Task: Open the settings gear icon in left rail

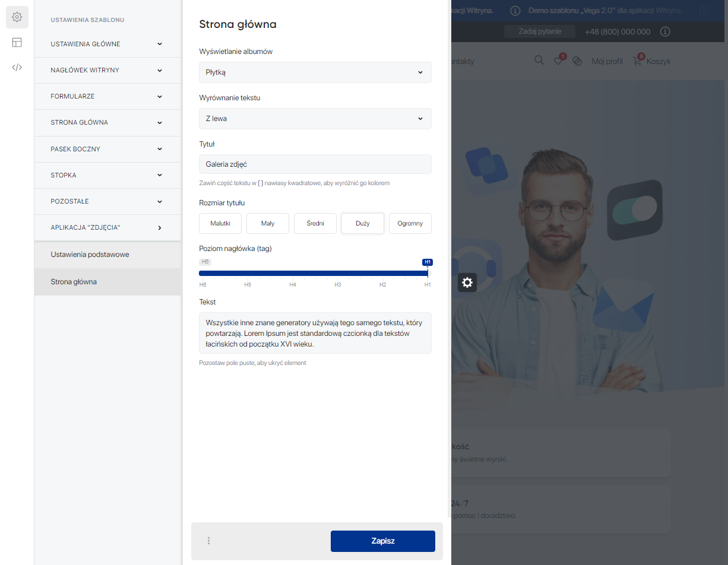Action: pyautogui.click(x=17, y=17)
